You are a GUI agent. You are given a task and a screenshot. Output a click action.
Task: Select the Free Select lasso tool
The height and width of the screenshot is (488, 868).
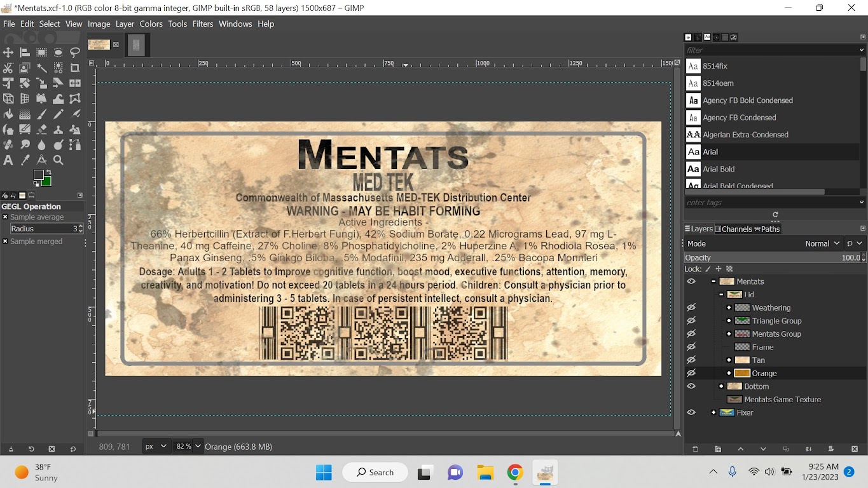pyautogui.click(x=75, y=53)
